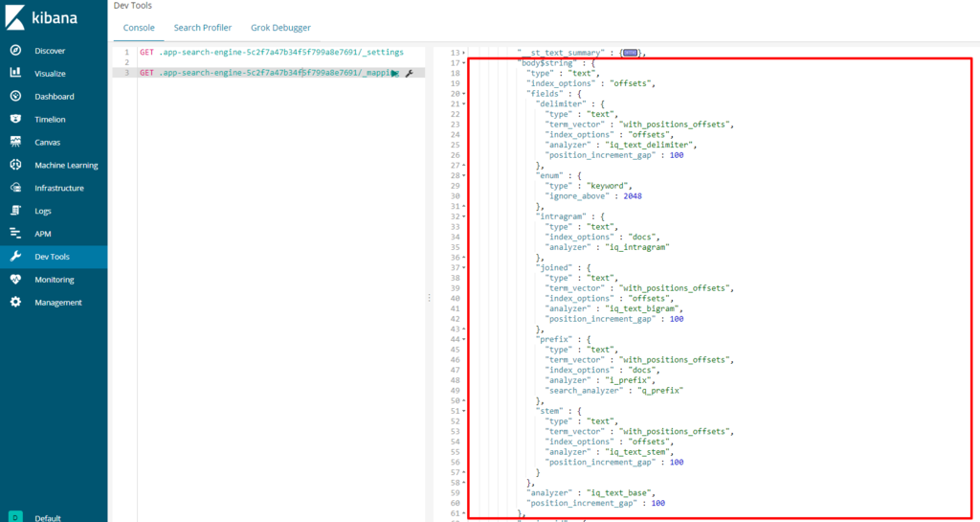
Task: Click line 2 empty editor row number
Action: tap(127, 63)
